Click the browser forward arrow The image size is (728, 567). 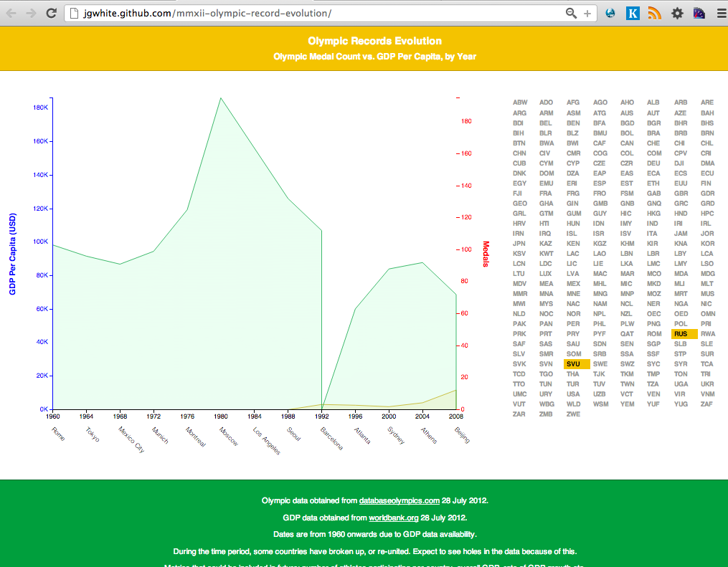(x=31, y=13)
